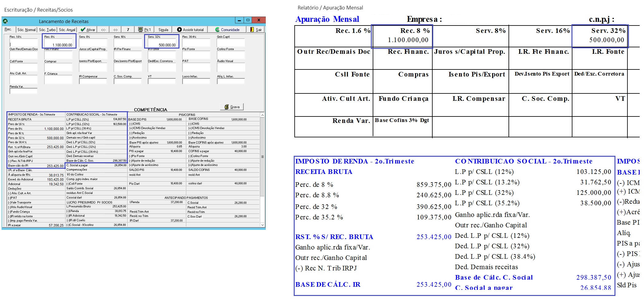
Task: Open the Comunidade link
Action: point(227,30)
